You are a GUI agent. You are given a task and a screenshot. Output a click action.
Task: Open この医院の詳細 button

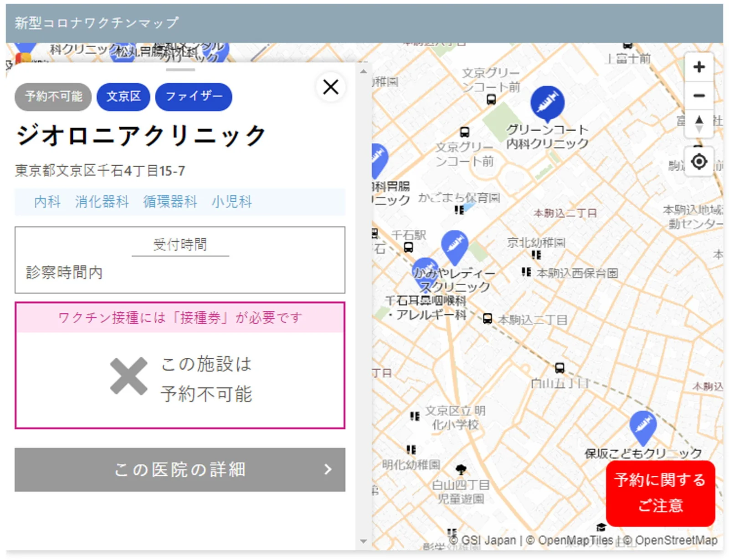pyautogui.click(x=180, y=469)
